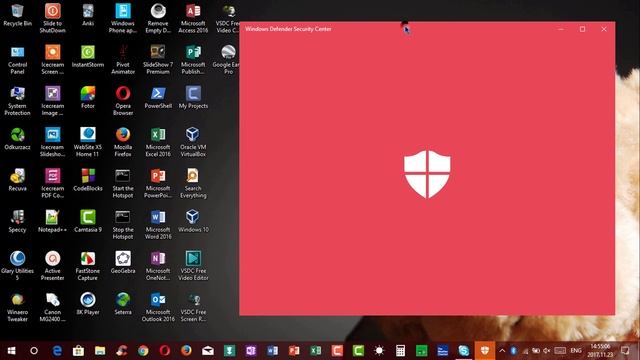The height and width of the screenshot is (360, 640).
Task: Open the Action Center notifications
Action: point(625,351)
